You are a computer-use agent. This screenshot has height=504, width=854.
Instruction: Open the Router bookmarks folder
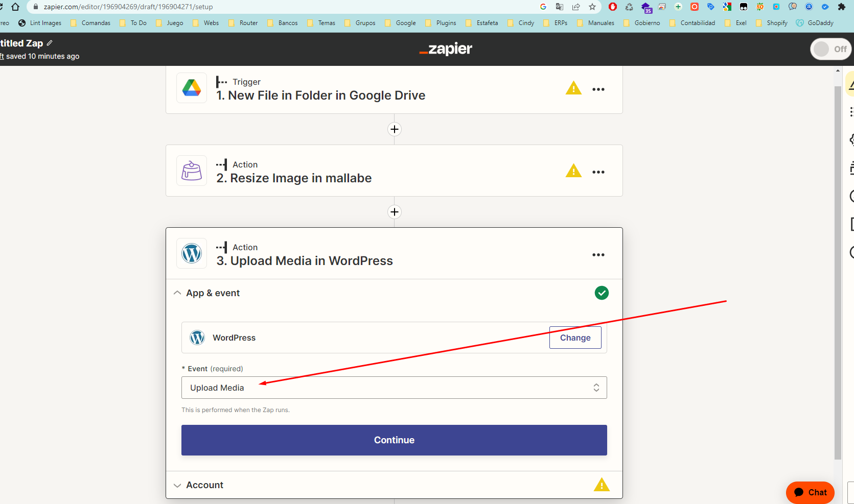coord(243,23)
